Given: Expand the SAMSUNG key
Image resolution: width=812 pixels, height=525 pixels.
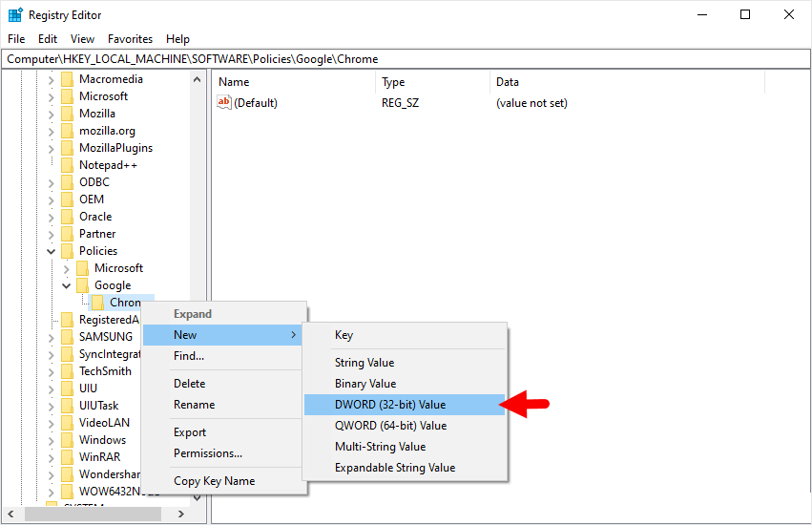Looking at the screenshot, I should [51, 338].
